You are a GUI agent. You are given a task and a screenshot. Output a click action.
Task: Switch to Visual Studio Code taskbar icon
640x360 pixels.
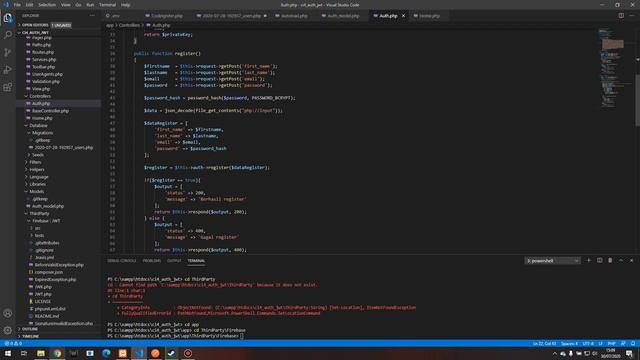click(139, 353)
